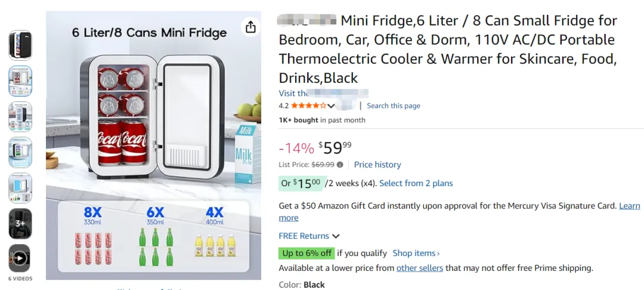Viewport: 644px width, 290px height.
Task: Open the 3+ more images thumbnail
Action: (20, 224)
